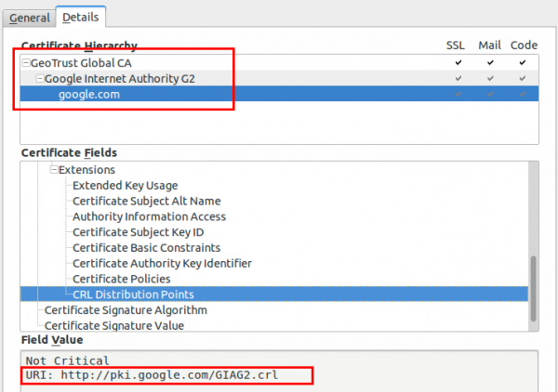Click Code checkmark in google.com row

[x=523, y=94]
